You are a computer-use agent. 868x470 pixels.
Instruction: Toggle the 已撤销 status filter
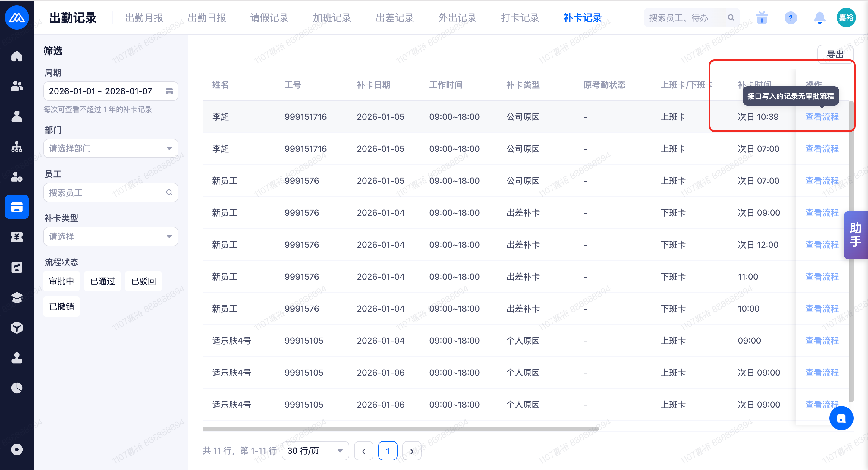[61, 306]
